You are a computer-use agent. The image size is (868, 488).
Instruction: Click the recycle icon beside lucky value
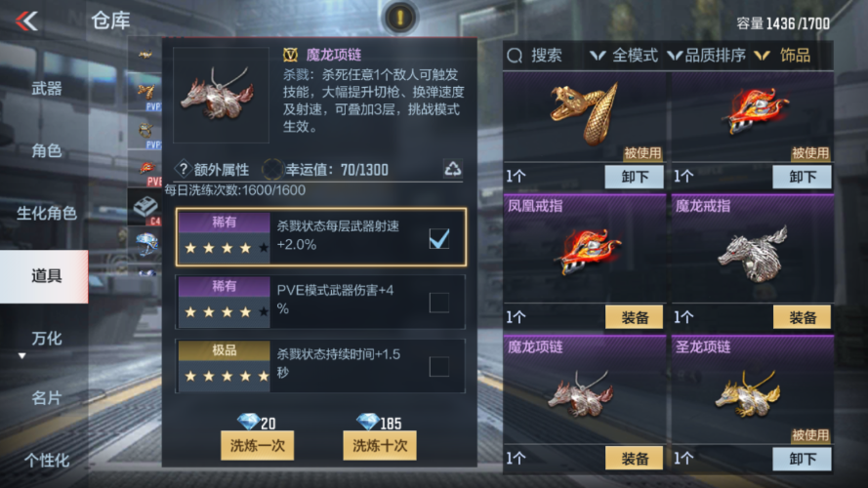tap(453, 168)
